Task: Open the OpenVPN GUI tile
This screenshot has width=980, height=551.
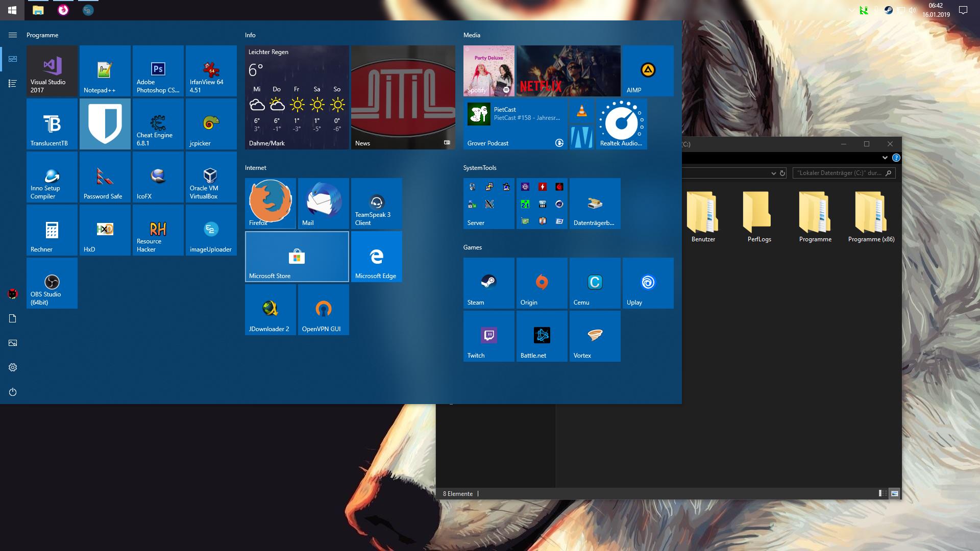Action: (324, 310)
